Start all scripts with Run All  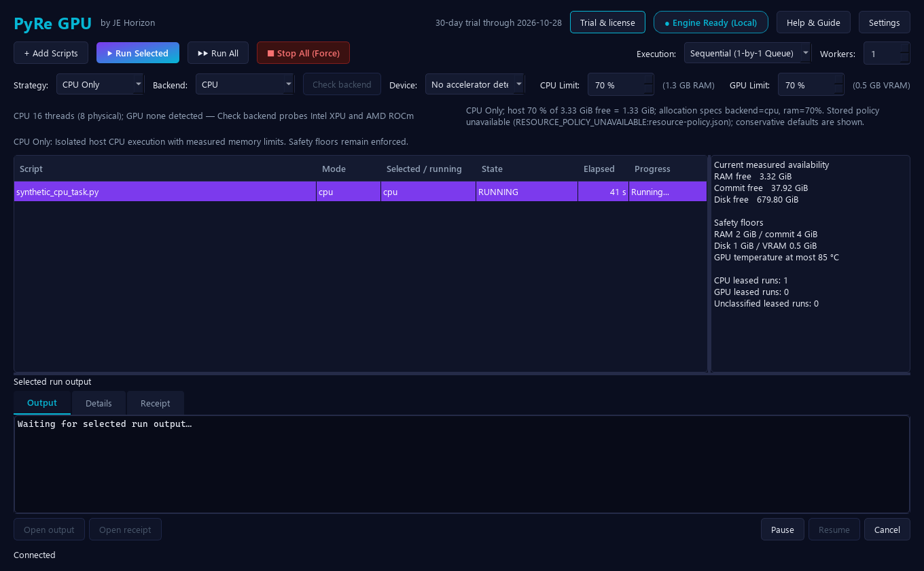[218, 53]
